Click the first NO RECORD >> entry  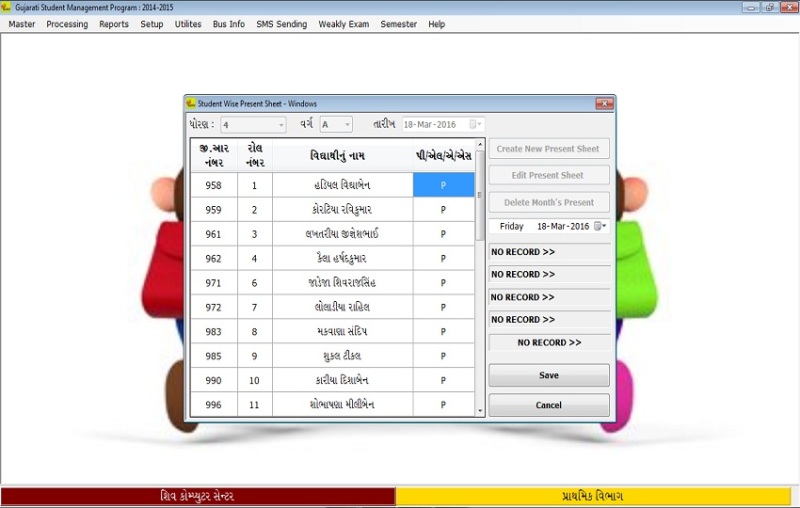tap(548, 252)
